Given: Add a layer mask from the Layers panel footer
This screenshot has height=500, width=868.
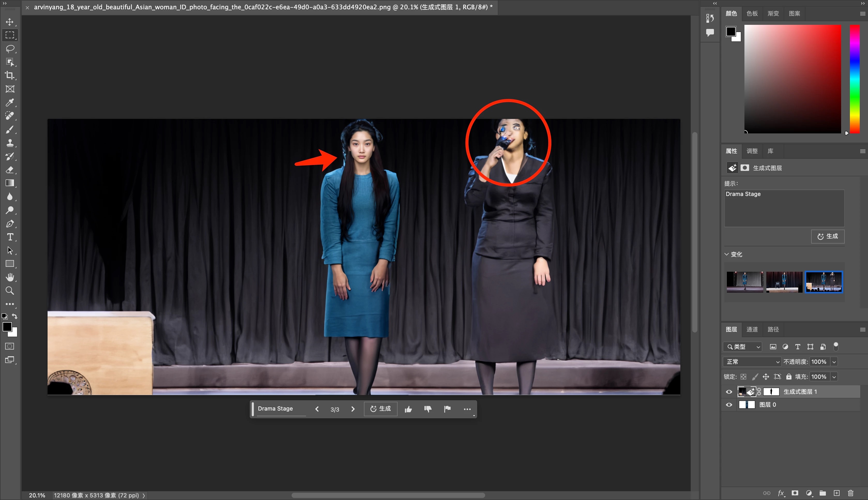Looking at the screenshot, I should click(x=795, y=493).
